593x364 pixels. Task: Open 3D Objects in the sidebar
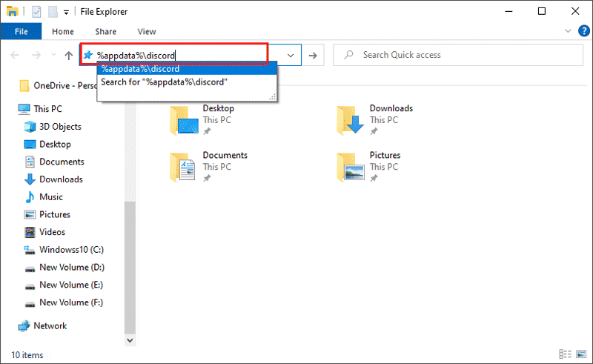point(53,127)
